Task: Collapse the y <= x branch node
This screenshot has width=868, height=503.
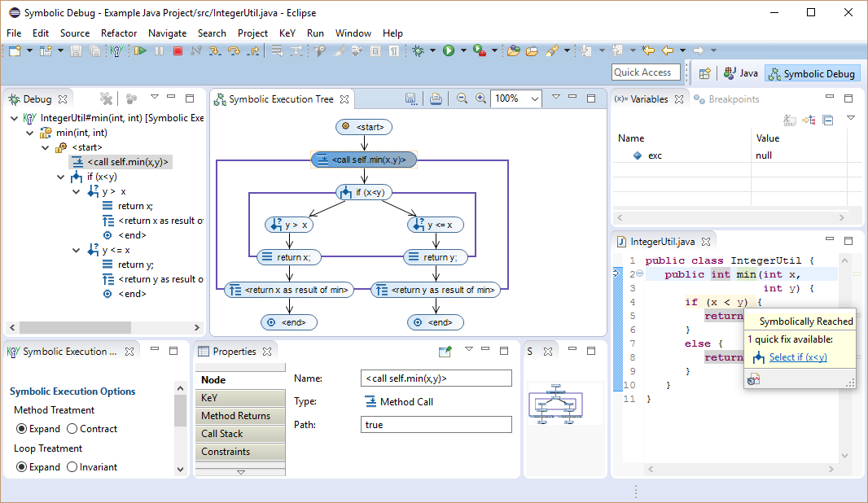Action: pos(77,251)
